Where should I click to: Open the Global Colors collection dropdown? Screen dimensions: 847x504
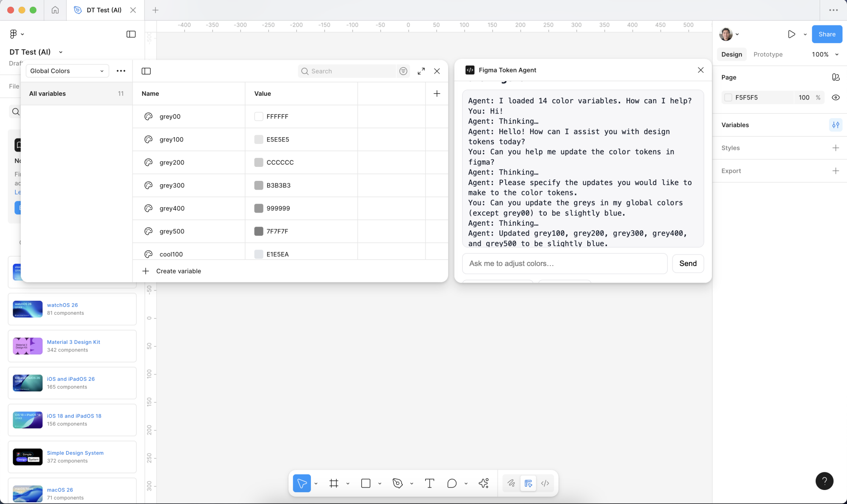[67, 71]
